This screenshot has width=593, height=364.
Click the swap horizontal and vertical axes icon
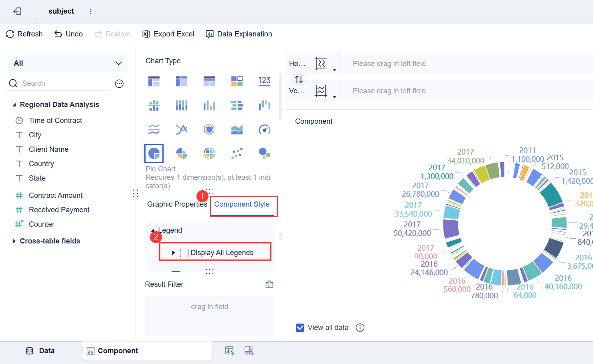point(299,79)
